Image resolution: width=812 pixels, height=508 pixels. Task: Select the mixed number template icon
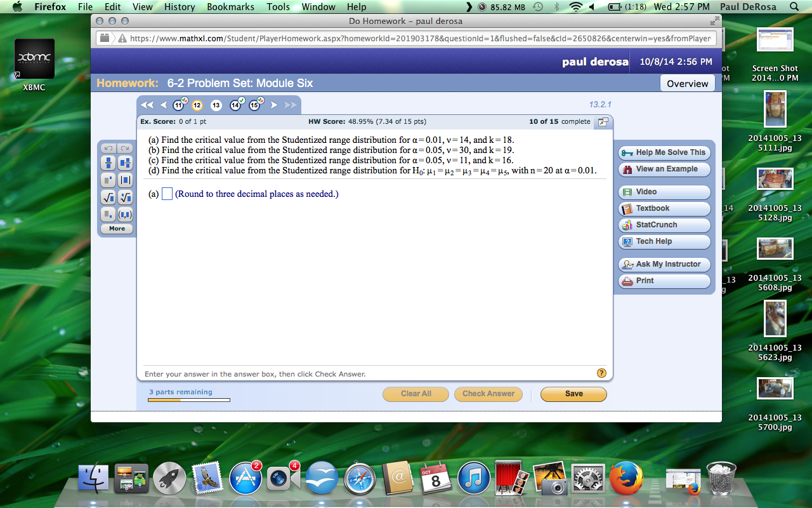coord(126,163)
